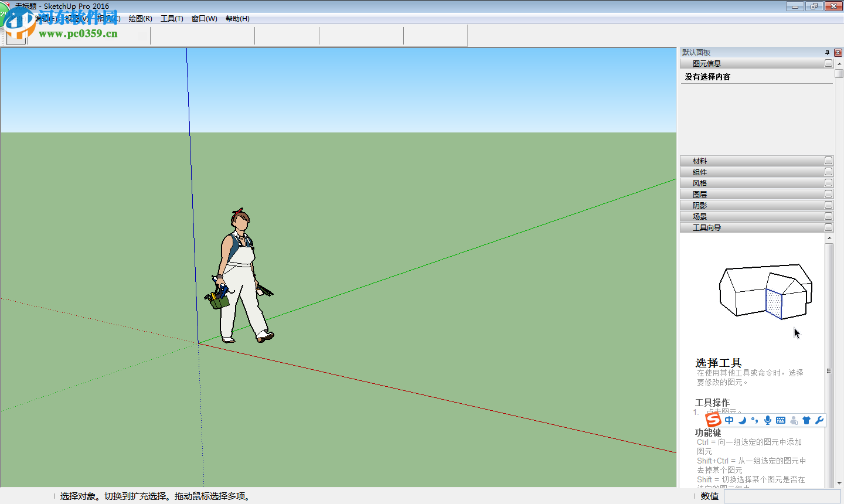Click the Instructor panel vertical scrollbar

click(829, 369)
